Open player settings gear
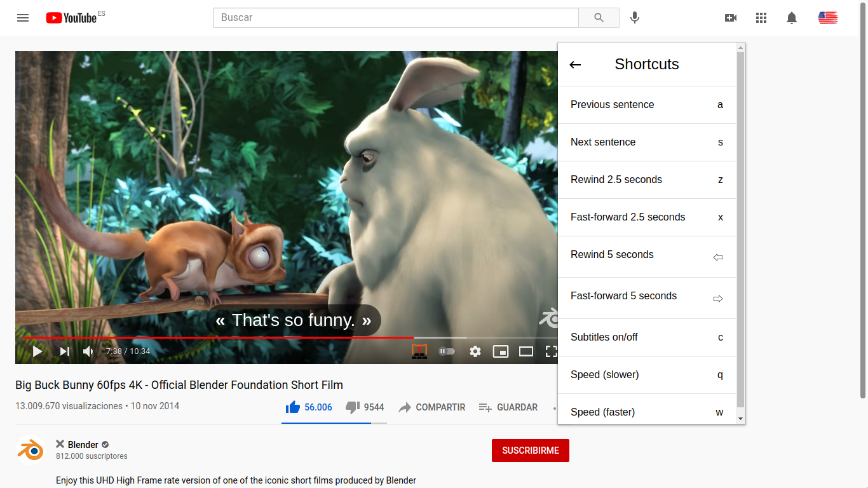 (x=475, y=351)
